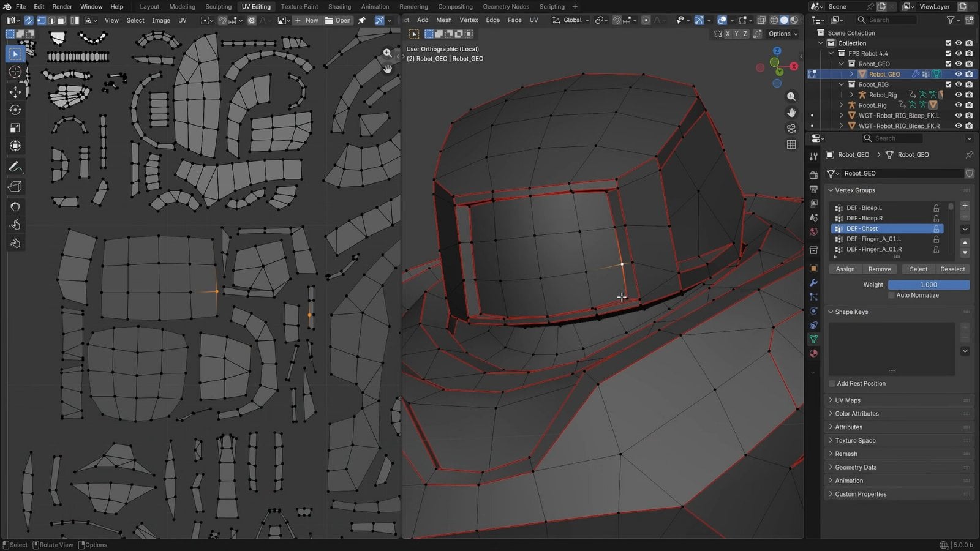Open the Vertex menu in the viewport header

point(469,20)
